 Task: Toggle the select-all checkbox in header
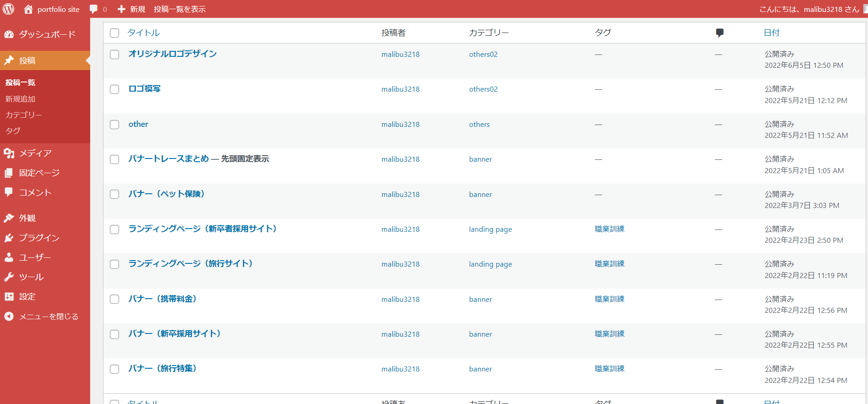(114, 33)
